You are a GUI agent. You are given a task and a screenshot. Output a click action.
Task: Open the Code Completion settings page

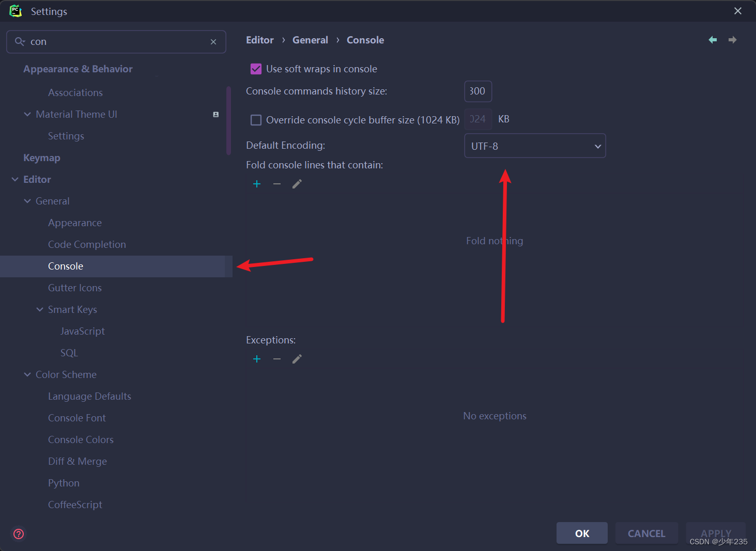pos(87,244)
